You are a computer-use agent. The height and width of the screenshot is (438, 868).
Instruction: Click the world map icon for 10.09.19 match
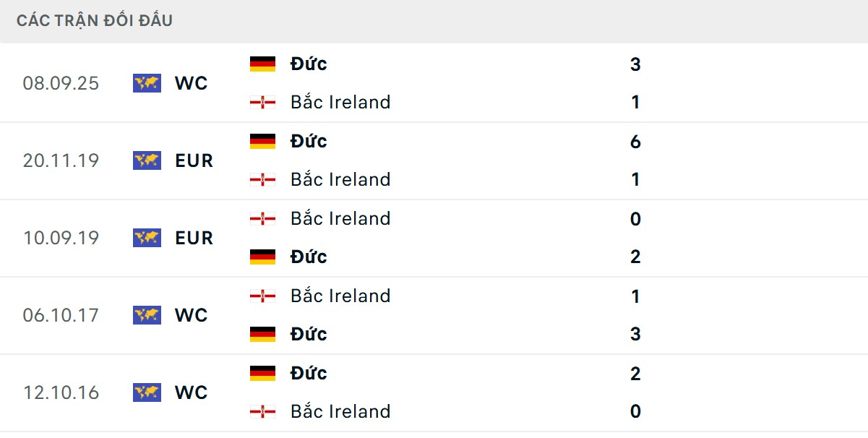pos(147,238)
